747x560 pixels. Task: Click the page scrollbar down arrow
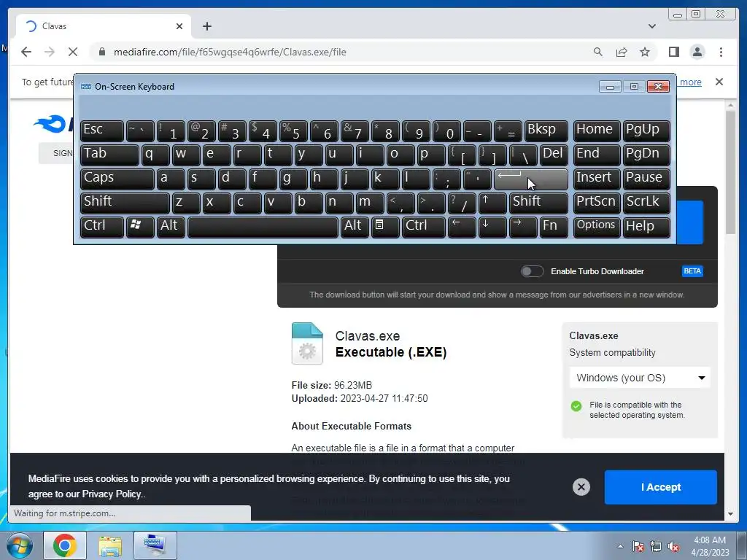pyautogui.click(x=730, y=514)
